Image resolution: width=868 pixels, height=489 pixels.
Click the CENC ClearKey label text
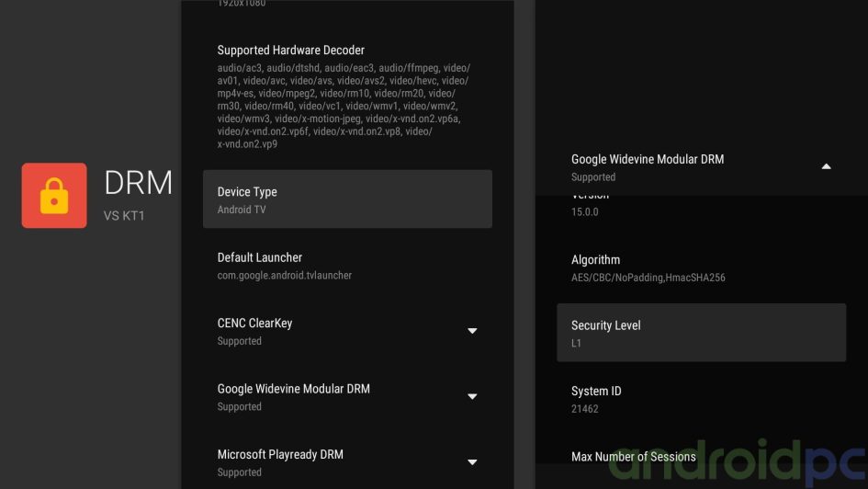point(254,324)
